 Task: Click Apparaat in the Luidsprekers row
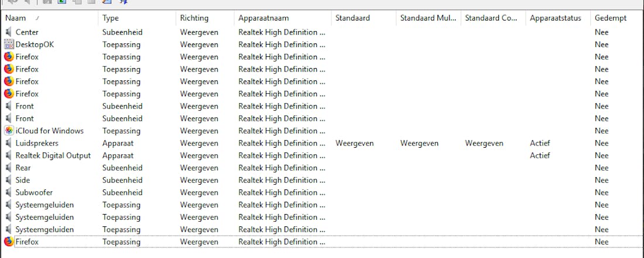[x=118, y=143]
